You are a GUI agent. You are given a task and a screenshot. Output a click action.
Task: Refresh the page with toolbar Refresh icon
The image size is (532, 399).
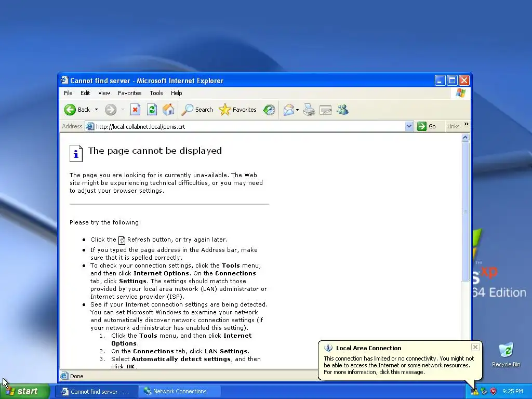pos(152,110)
